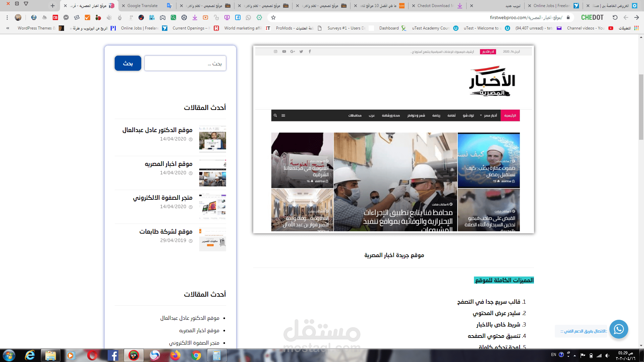Screen dimensions: 644x362
Task: Open the WhatsApp extension icon in toolbar
Action: click(x=249, y=17)
